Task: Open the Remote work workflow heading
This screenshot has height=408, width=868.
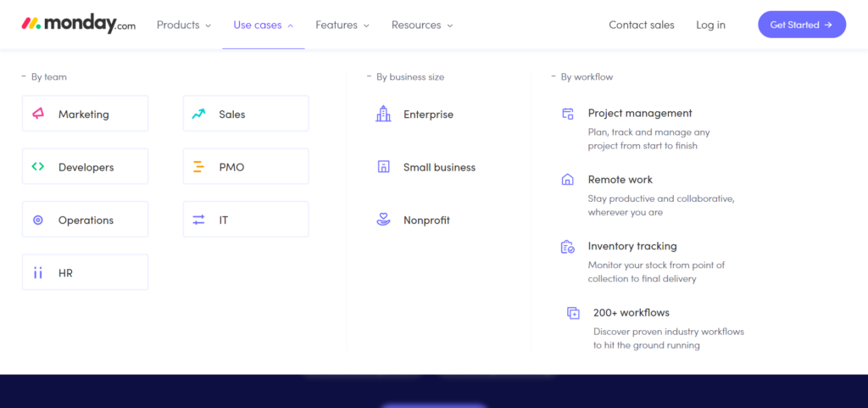Action: coord(620,179)
